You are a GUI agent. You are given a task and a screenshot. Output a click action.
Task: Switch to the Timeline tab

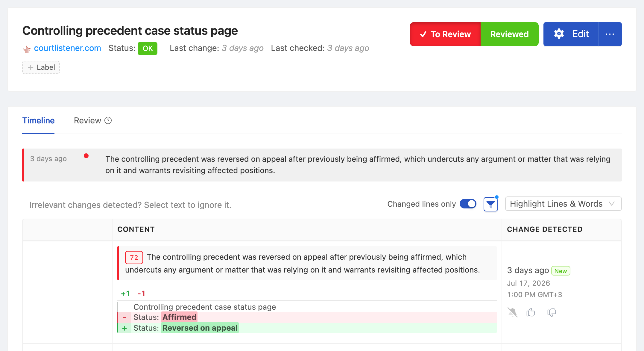tap(38, 121)
